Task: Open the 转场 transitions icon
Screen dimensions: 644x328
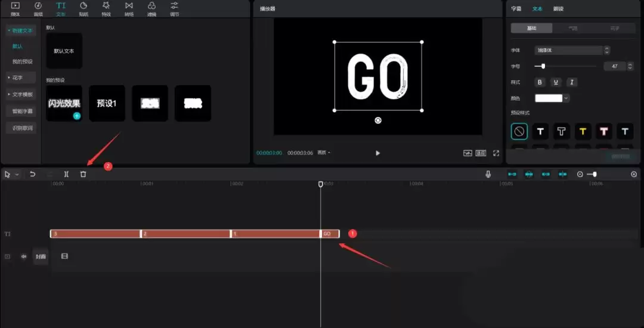Action: click(129, 8)
